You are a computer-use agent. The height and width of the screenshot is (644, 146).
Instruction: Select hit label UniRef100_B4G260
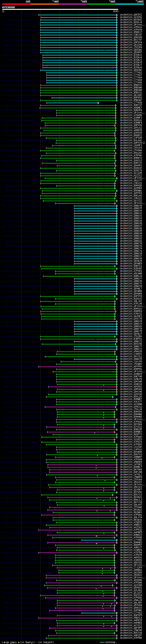click(131, 153)
